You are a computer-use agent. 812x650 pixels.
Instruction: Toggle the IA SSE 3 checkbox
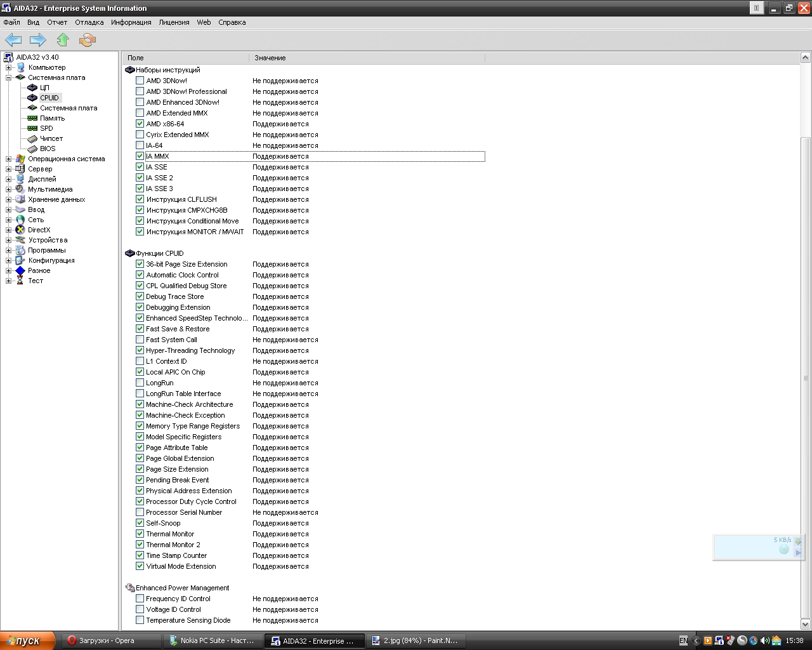pos(140,189)
